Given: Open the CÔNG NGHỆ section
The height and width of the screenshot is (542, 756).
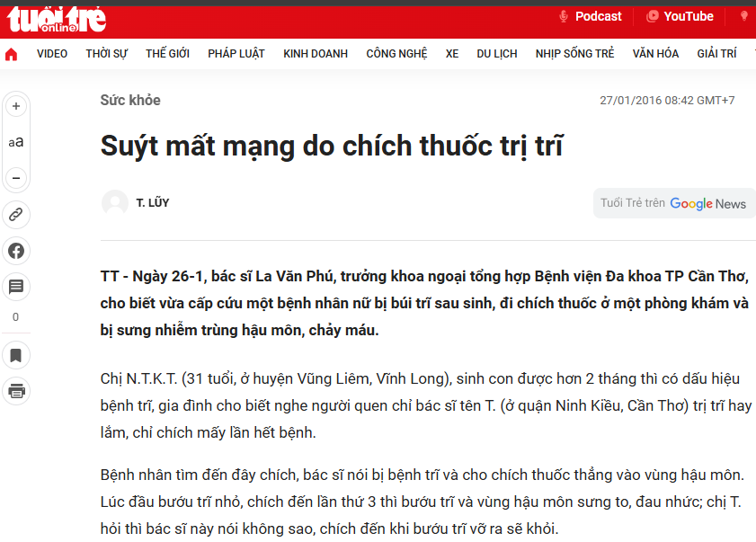Looking at the screenshot, I should tap(396, 54).
